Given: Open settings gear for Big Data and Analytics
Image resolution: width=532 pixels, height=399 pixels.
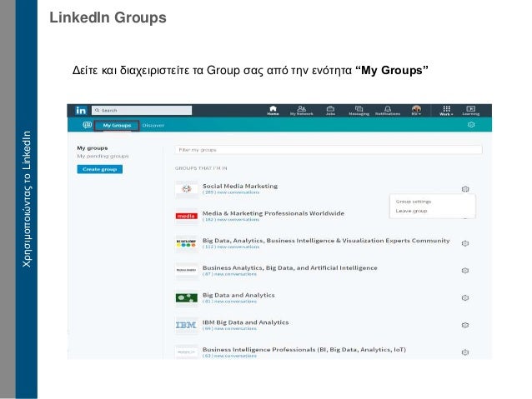Looking at the screenshot, I should click(x=465, y=297).
